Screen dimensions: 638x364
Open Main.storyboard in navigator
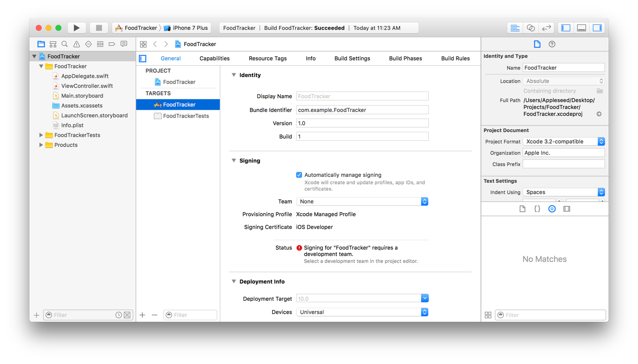(x=83, y=96)
